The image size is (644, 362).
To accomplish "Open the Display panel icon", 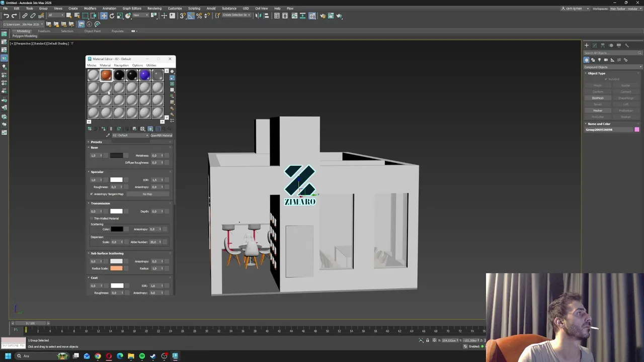I will click(x=618, y=45).
